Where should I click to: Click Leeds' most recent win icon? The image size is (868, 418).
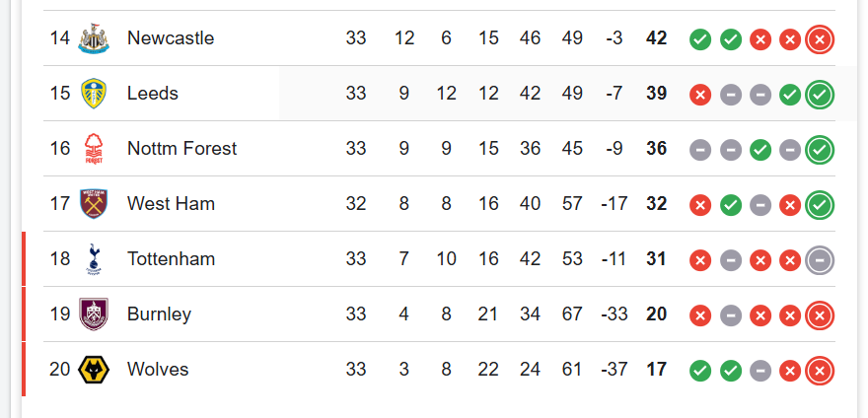(820, 95)
